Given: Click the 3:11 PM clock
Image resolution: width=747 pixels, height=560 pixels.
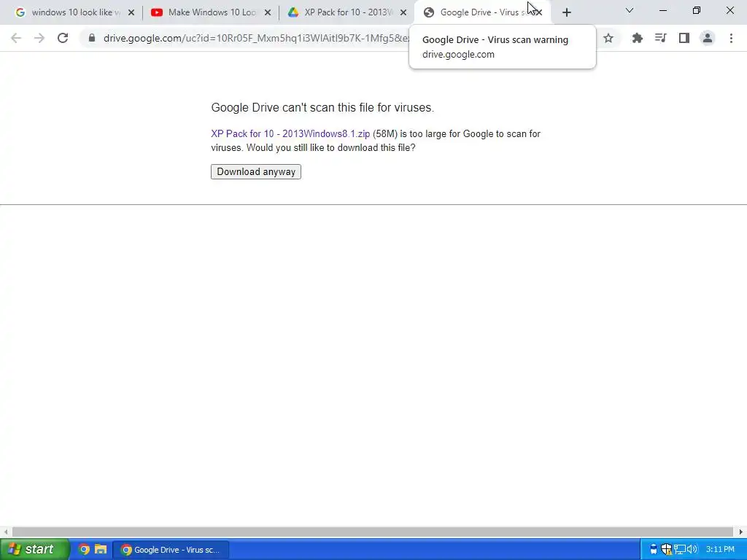Looking at the screenshot, I should click(720, 550).
